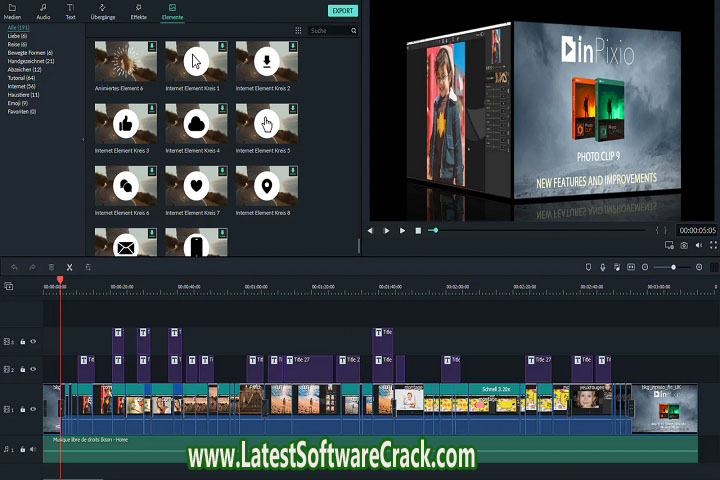720x480 pixels.
Task: Toggle lock on video track 2
Action: (22, 369)
